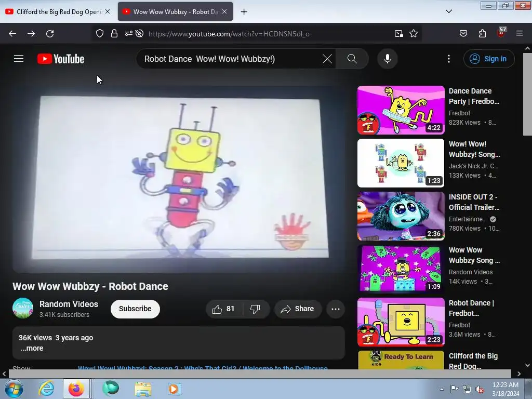Open Windows Explorer folder in taskbar
532x399 pixels.
(142, 389)
